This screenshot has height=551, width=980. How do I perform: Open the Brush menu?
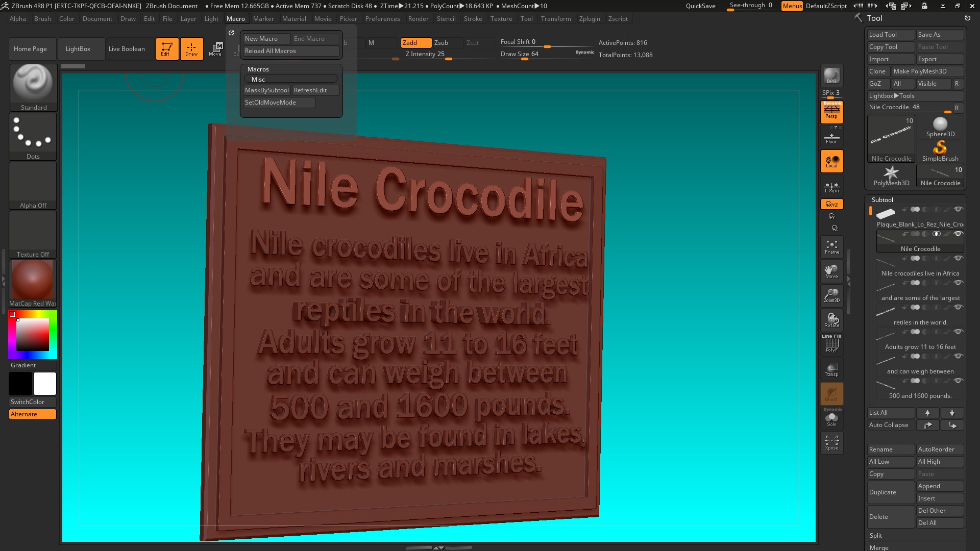point(42,19)
